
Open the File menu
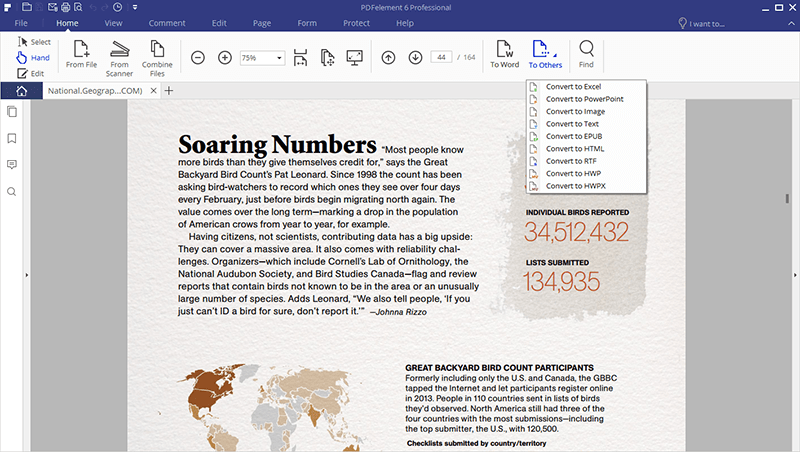pos(21,23)
